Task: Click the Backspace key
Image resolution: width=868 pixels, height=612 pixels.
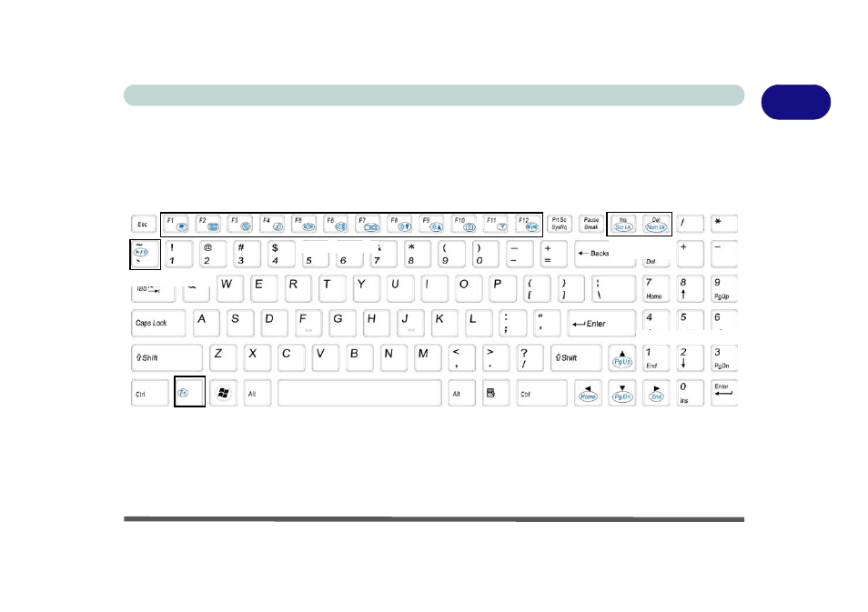Action: pos(605,254)
